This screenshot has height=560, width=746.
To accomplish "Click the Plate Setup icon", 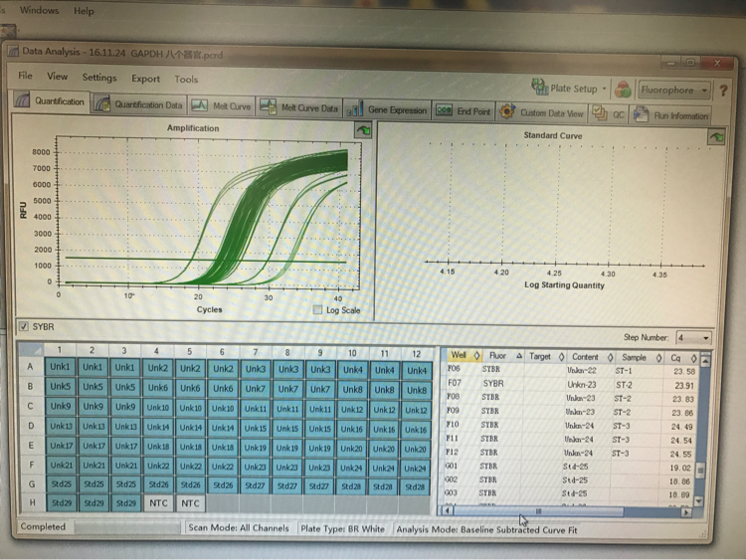I will point(539,88).
